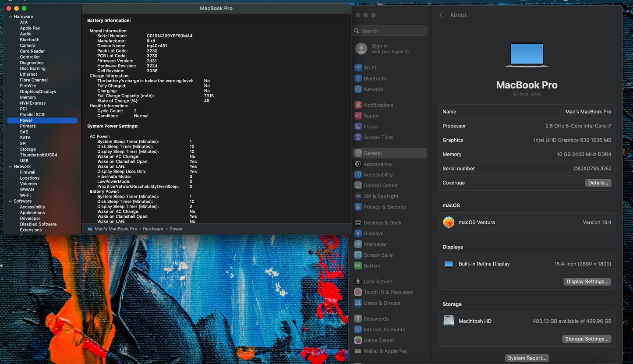Open Privacy & Security hand icon
The image size is (633, 364).
pyautogui.click(x=358, y=207)
